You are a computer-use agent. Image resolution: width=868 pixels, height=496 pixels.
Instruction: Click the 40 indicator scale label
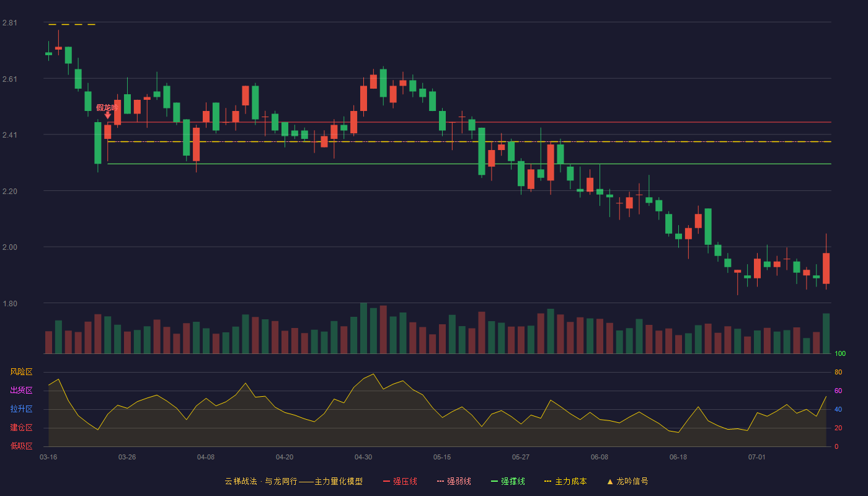coord(838,409)
